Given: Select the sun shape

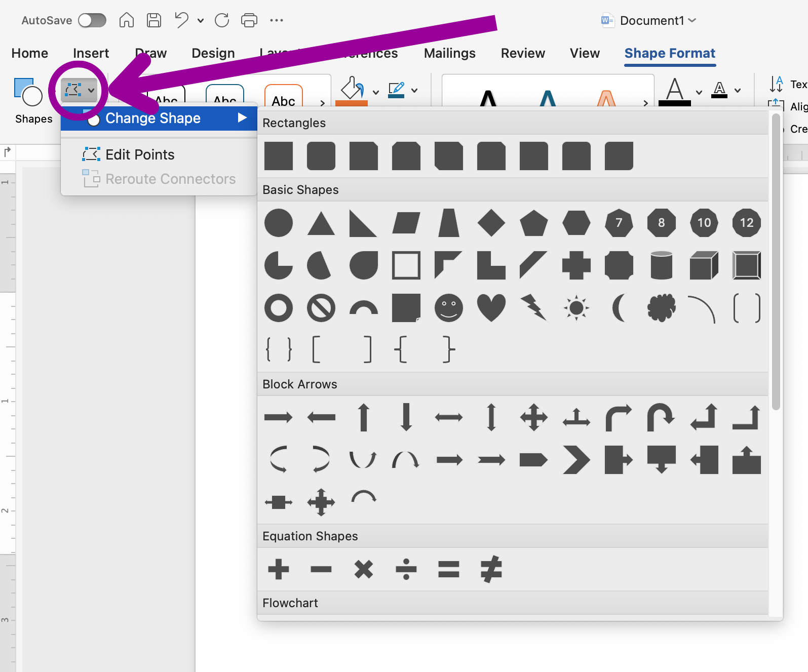Looking at the screenshot, I should click(x=576, y=308).
